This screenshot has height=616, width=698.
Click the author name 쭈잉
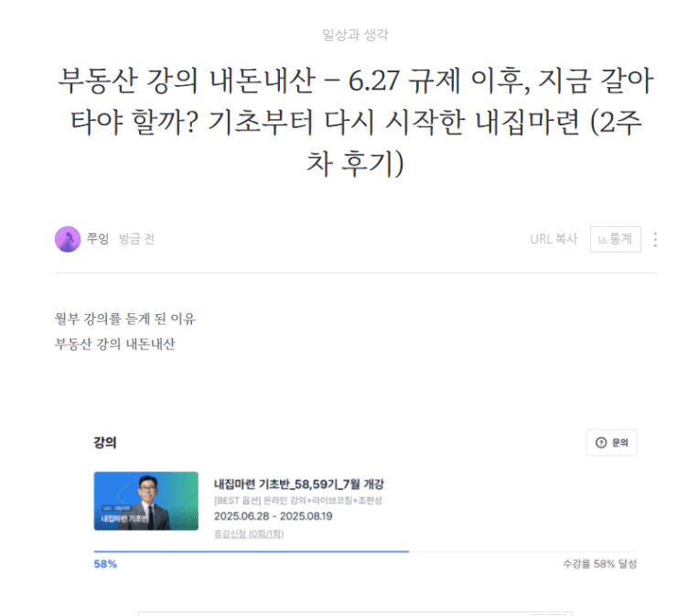click(98, 239)
